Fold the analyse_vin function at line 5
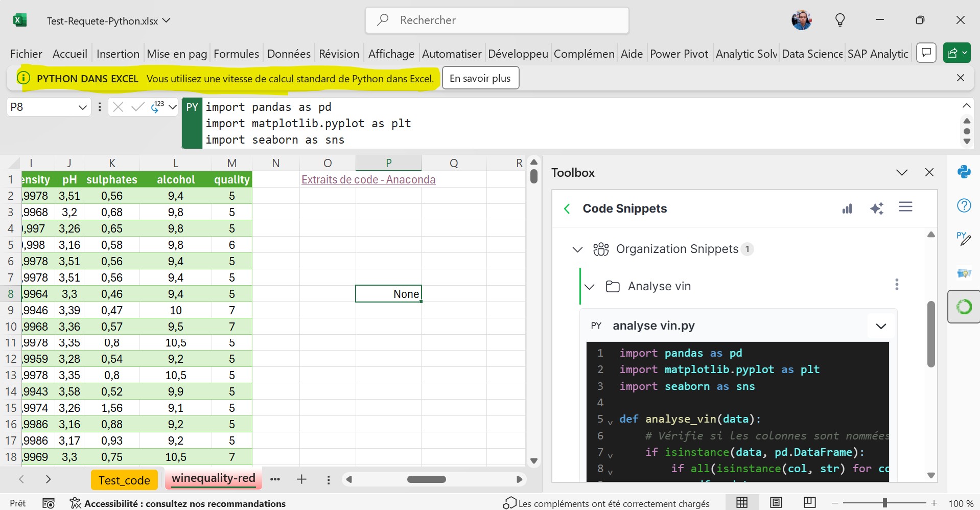 [x=610, y=422]
